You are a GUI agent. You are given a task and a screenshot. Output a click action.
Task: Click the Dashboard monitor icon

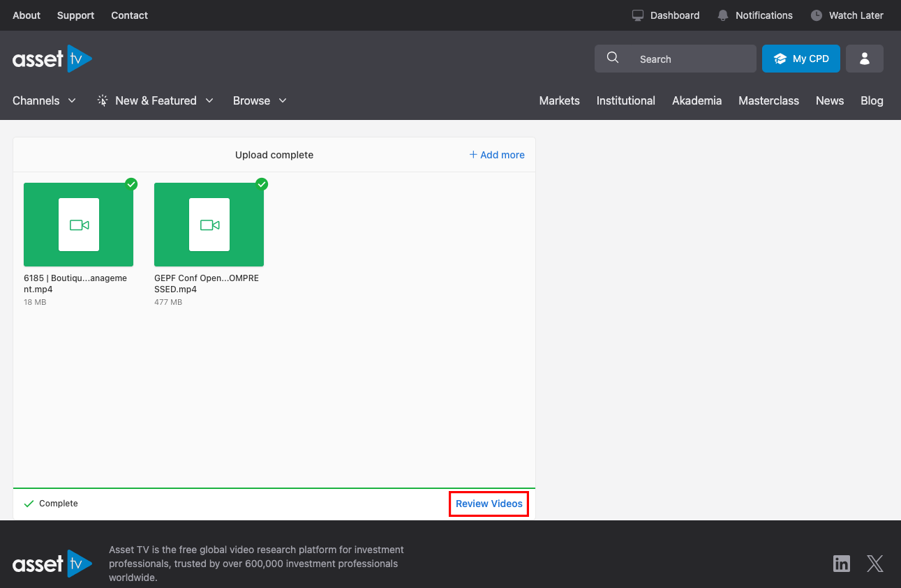click(x=637, y=15)
